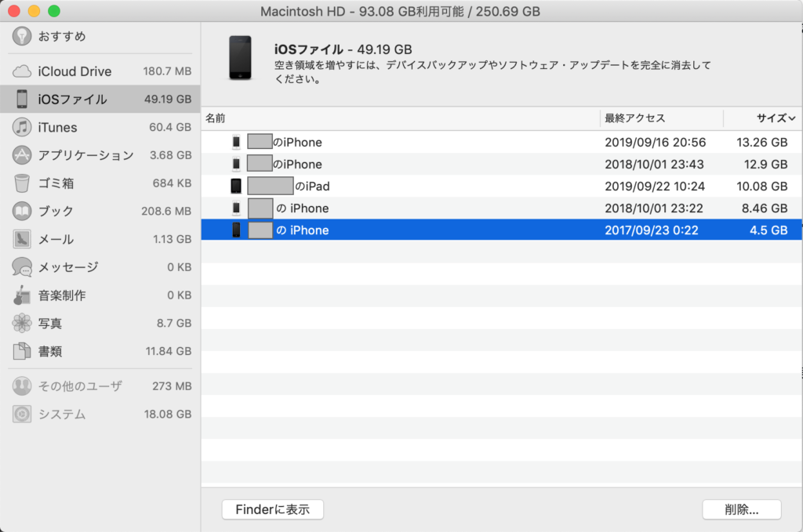This screenshot has height=532, width=803.
Task: Sort list by サイズ column
Action: click(763, 118)
